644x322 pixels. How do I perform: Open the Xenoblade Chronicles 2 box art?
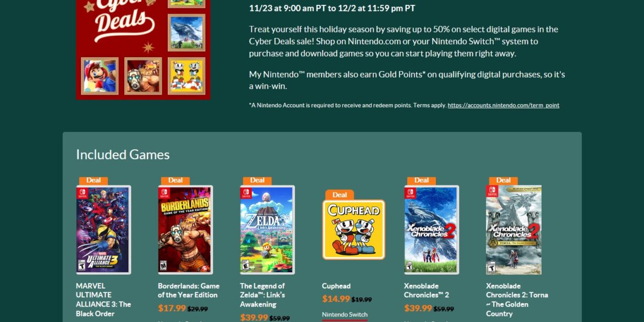coord(432,230)
